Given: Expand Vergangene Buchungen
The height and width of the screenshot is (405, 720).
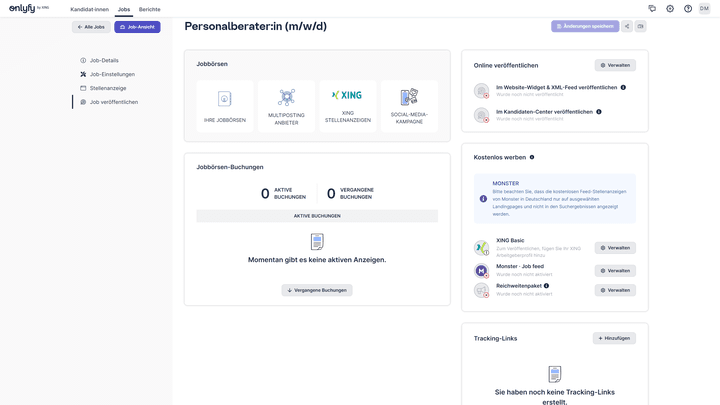Looking at the screenshot, I should [x=317, y=290].
